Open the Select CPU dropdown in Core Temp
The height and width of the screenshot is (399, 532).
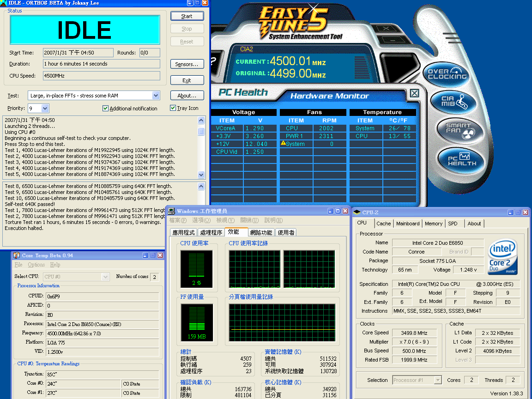pos(105,277)
